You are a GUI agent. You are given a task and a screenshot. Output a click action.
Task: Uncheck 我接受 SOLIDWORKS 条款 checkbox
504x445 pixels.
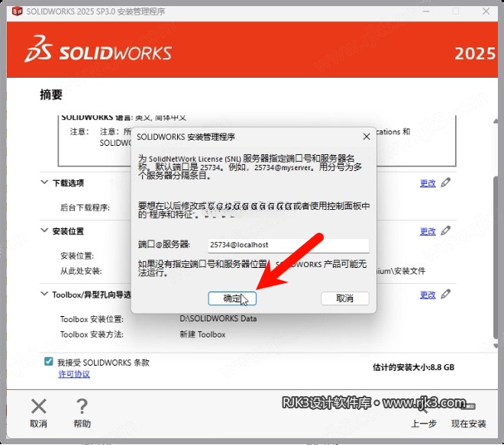(49, 362)
